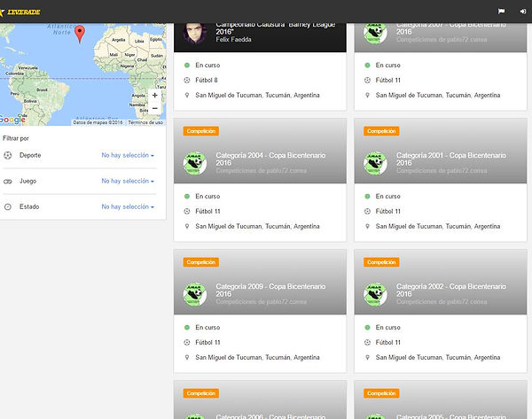This screenshot has height=419, width=532.
Task: Click Felix Faedda profile photo
Action: point(195,34)
